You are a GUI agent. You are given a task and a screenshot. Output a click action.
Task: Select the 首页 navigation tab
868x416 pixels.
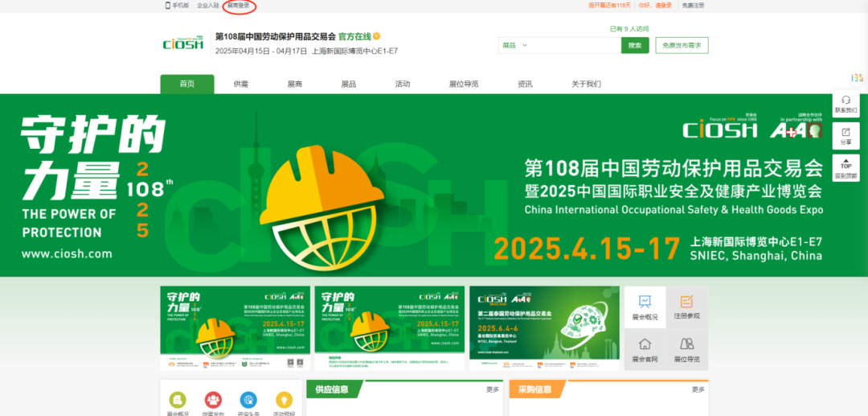click(x=187, y=84)
